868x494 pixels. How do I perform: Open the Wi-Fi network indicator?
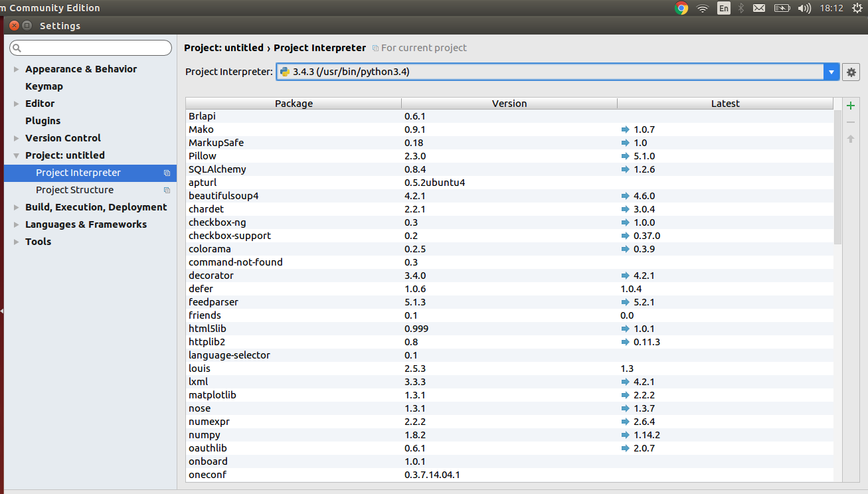click(703, 8)
